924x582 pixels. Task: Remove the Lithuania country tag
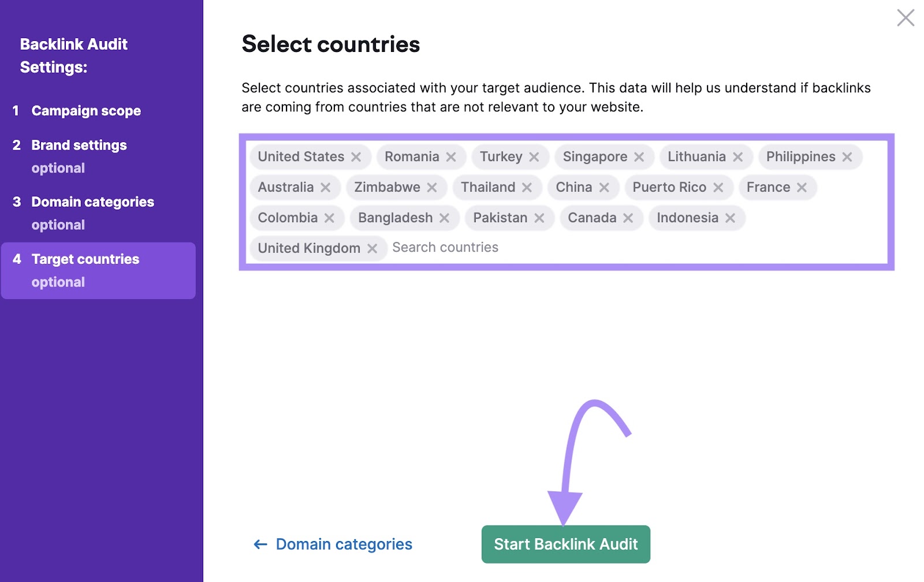pos(738,156)
